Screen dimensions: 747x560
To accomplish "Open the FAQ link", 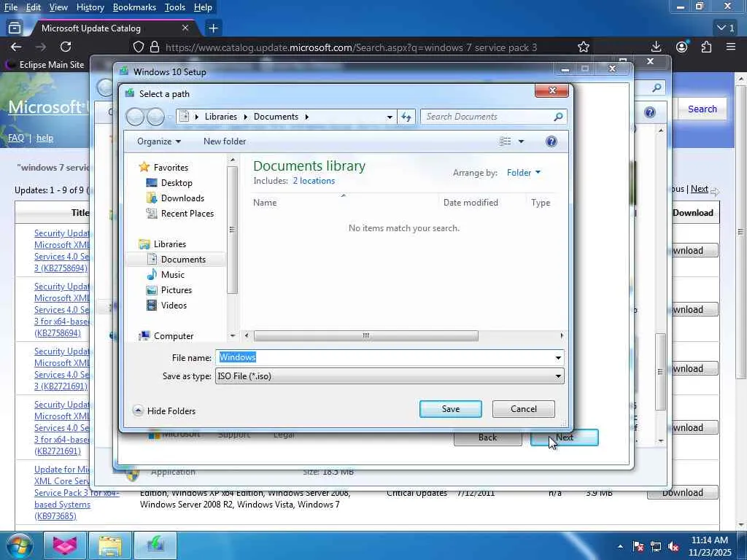I will click(16, 138).
